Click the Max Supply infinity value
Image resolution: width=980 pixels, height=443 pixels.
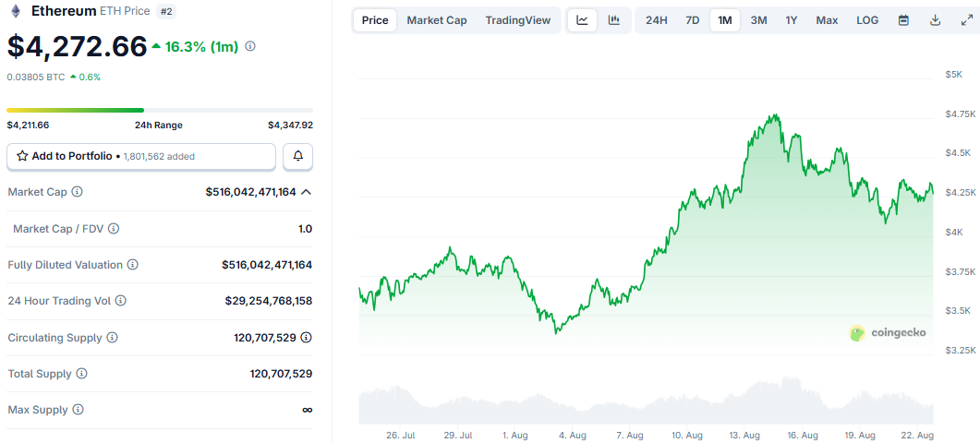pos(307,410)
